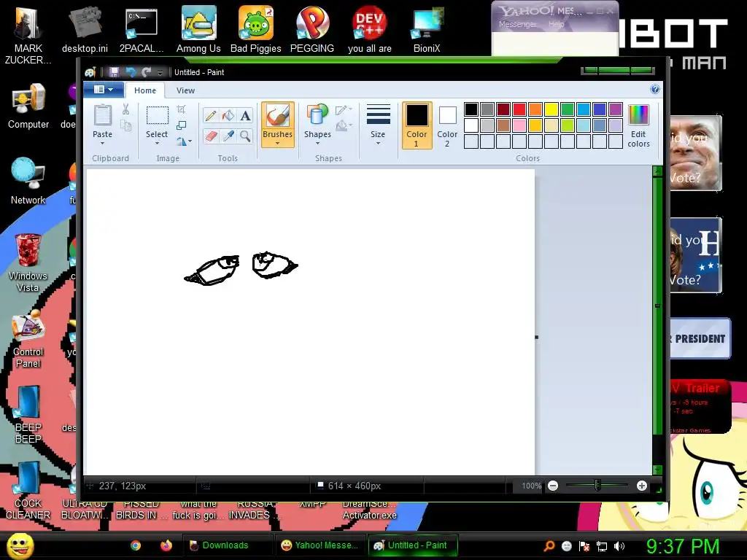747x560 pixels.
Task: Open the Shapes gallery dropdown
Action: click(x=317, y=144)
